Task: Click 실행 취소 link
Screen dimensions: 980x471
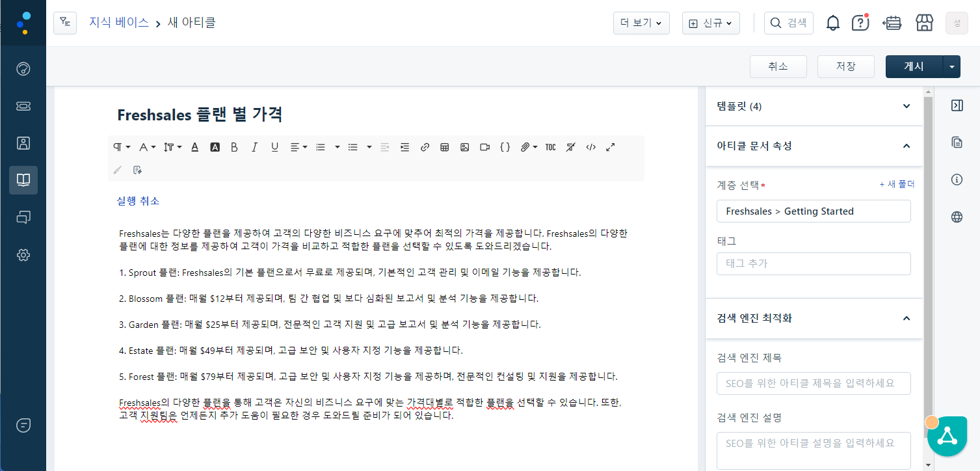Action: coord(138,201)
